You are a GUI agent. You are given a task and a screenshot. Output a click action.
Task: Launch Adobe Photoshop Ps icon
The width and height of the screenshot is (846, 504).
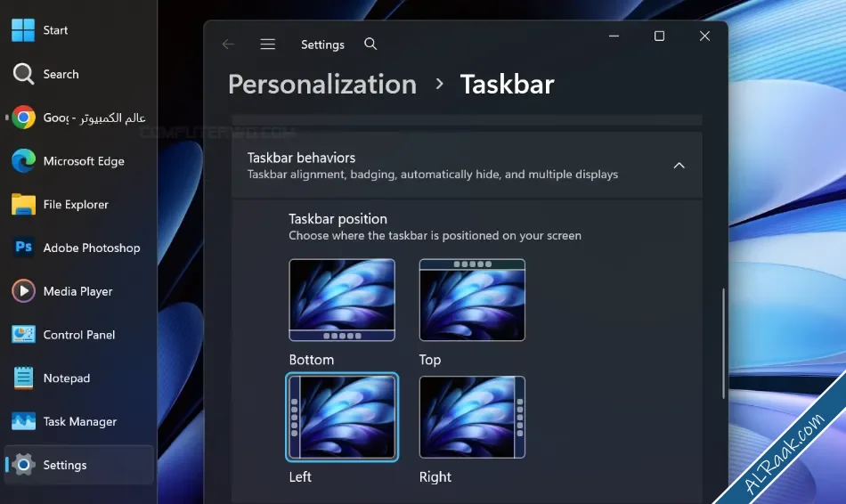[x=23, y=248]
